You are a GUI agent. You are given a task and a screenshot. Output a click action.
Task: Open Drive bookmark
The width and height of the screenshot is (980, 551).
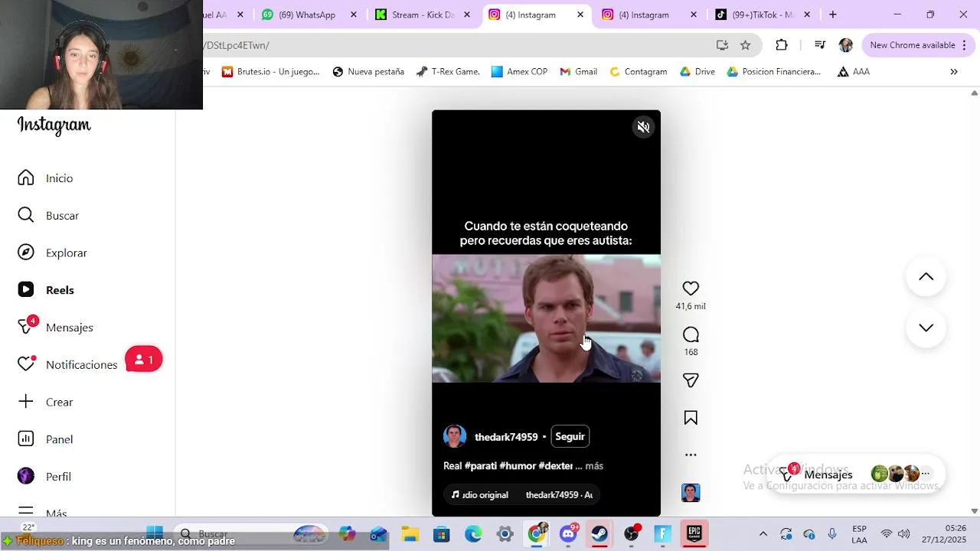(x=697, y=72)
